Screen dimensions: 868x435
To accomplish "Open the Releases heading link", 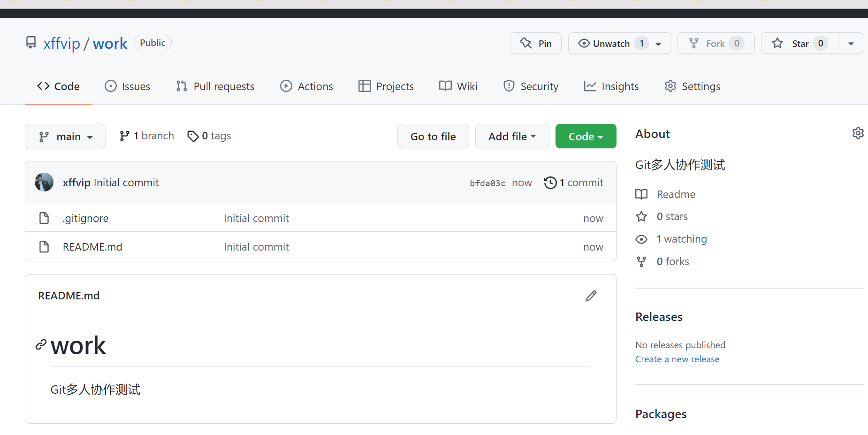I will pos(659,317).
